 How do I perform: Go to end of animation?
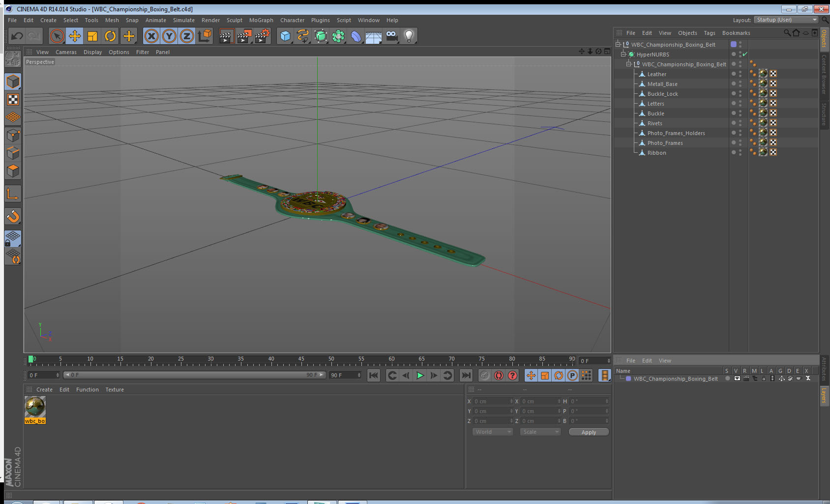point(466,375)
